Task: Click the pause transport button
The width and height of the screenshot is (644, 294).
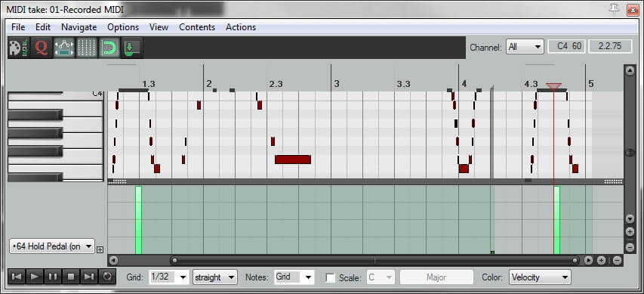Action: click(53, 277)
